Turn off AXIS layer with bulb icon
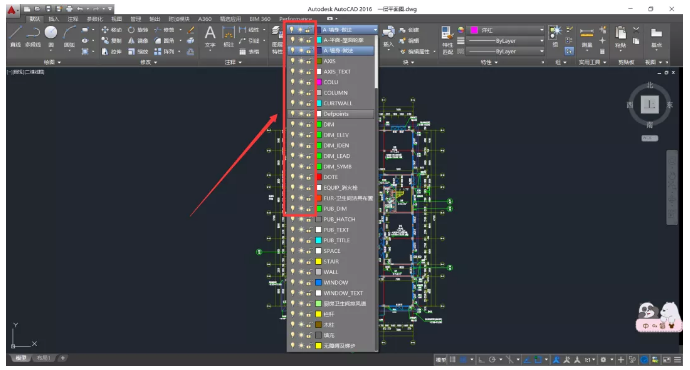Viewport: 690px width, 370px height. [292, 61]
